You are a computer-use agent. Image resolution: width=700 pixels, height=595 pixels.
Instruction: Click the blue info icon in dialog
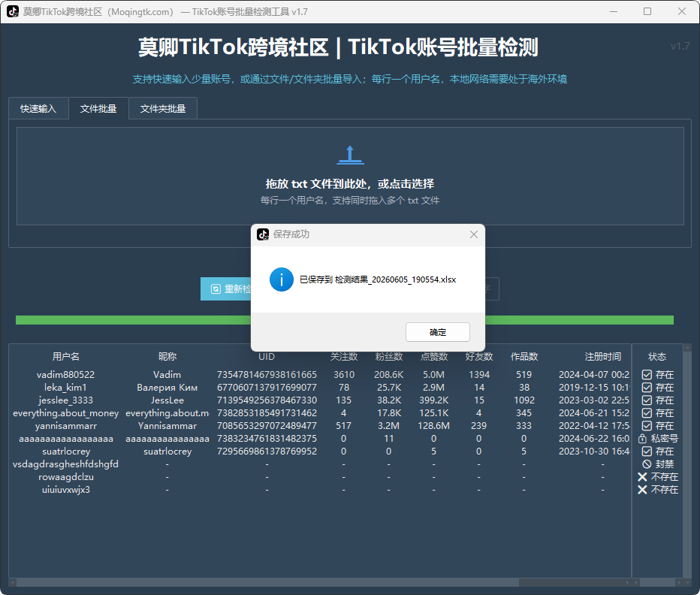click(x=281, y=279)
